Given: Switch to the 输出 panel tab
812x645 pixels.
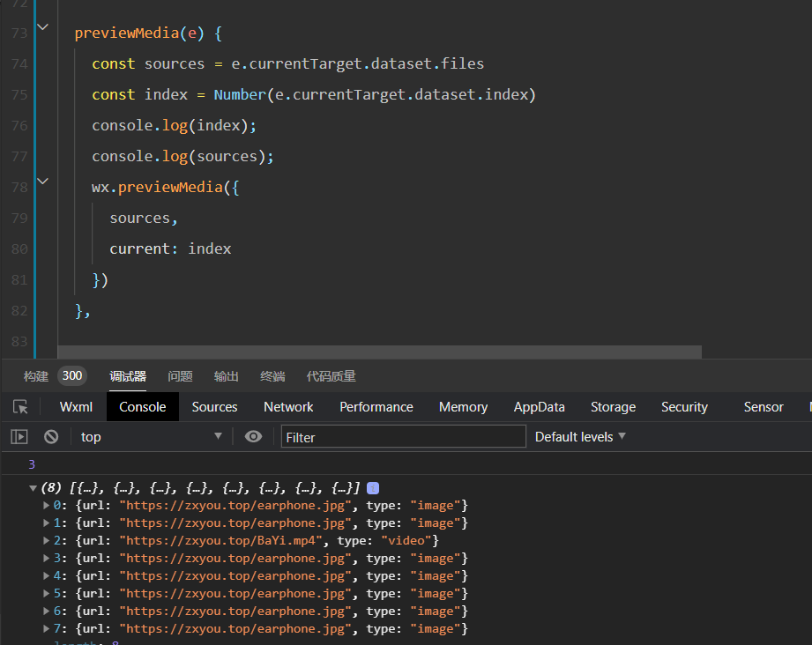Looking at the screenshot, I should pyautogui.click(x=227, y=376).
